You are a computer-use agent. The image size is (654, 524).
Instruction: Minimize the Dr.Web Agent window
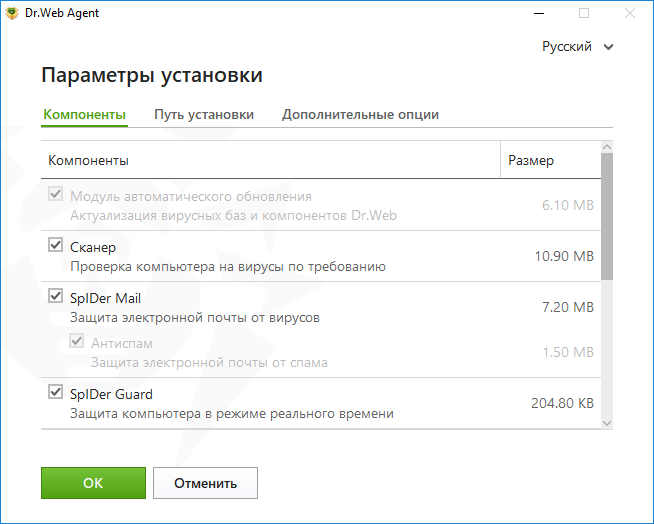click(x=539, y=13)
